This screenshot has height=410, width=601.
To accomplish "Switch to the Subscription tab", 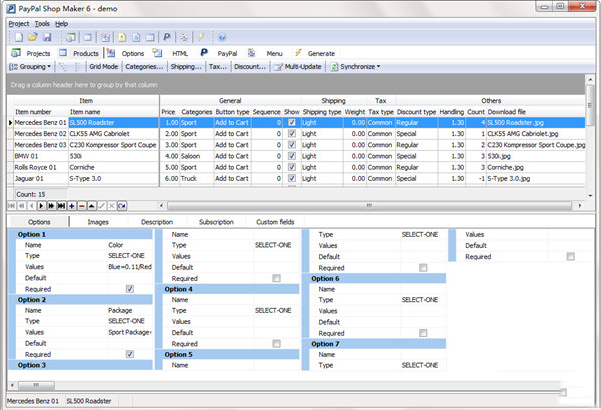I will pyautogui.click(x=216, y=222).
